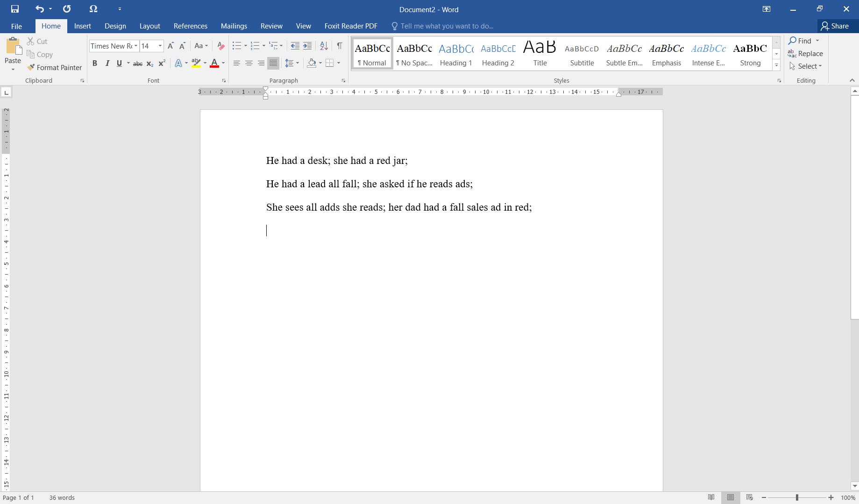Screen dimensions: 859x504
Task: Click the Bullets list icon
Action: [237, 46]
